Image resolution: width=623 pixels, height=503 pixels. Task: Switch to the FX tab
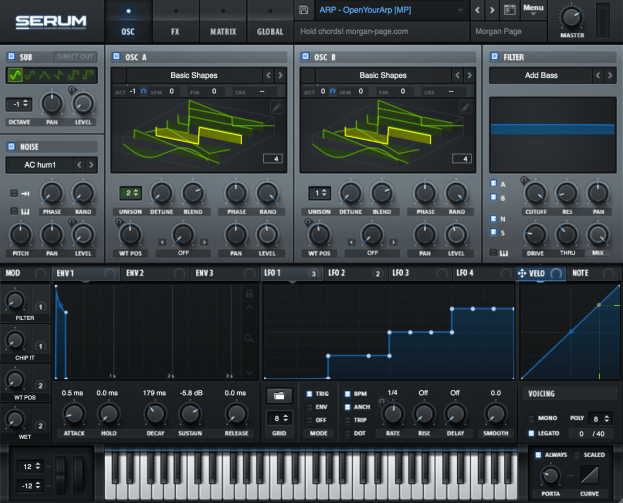click(x=175, y=21)
